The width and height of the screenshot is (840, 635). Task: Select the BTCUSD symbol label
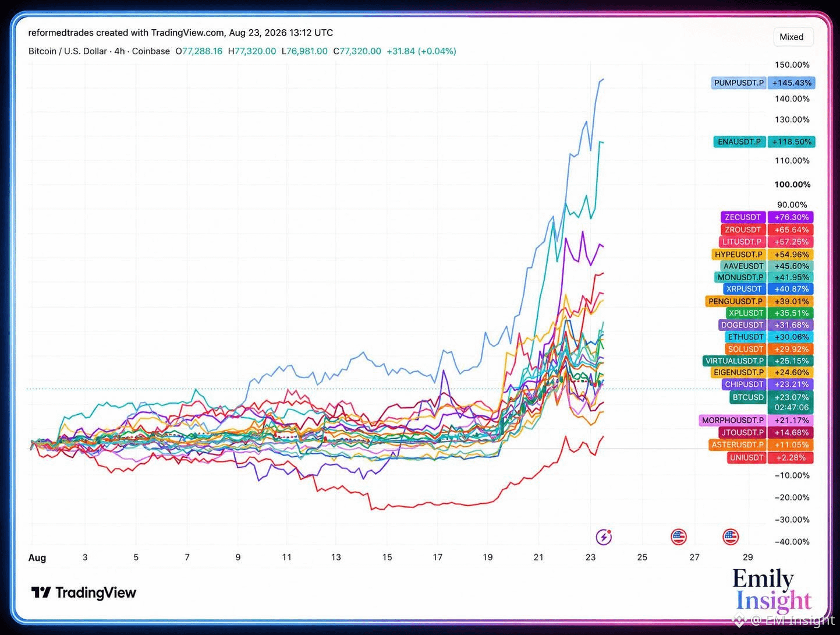tap(747, 397)
